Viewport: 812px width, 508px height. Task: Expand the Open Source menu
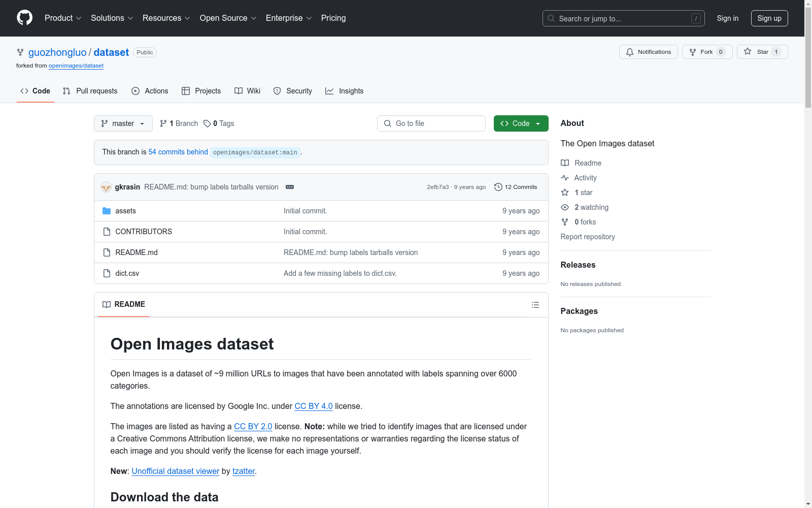click(228, 18)
